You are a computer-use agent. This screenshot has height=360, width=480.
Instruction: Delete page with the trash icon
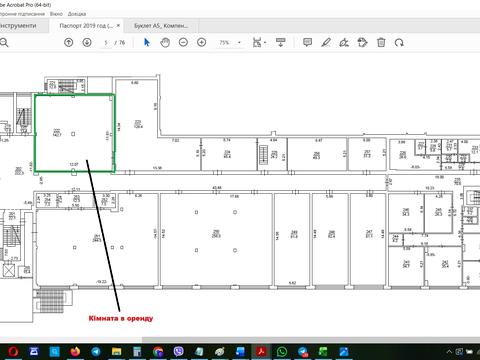(381, 42)
